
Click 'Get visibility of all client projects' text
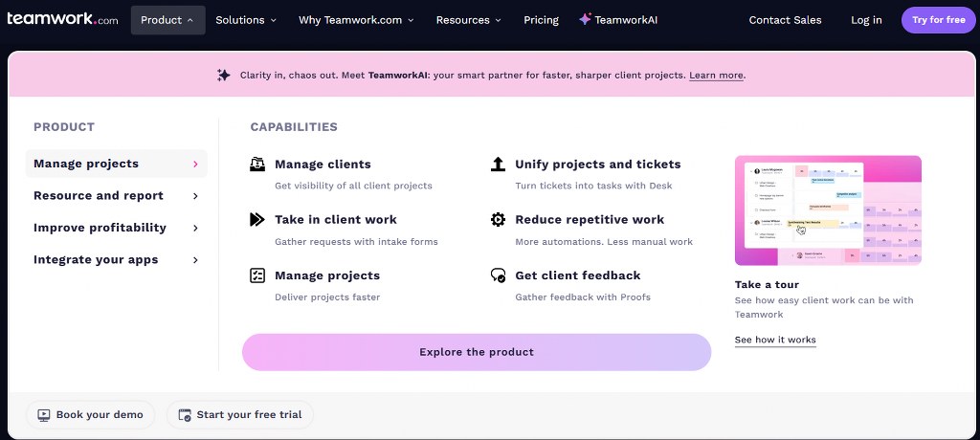tap(354, 186)
